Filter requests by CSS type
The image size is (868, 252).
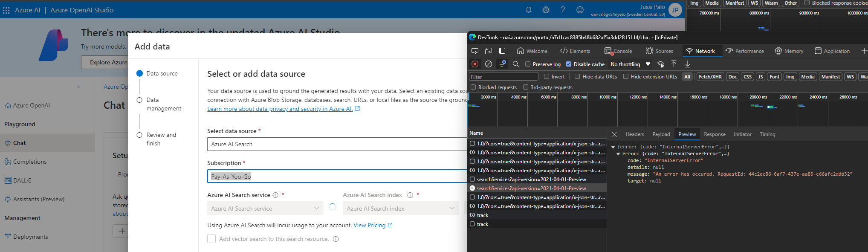click(x=747, y=77)
